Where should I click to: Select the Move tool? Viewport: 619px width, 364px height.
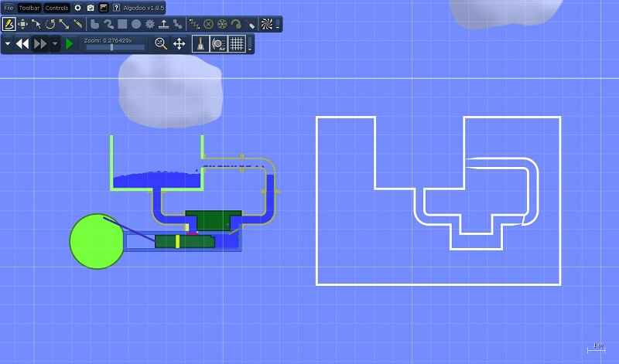[x=22, y=24]
